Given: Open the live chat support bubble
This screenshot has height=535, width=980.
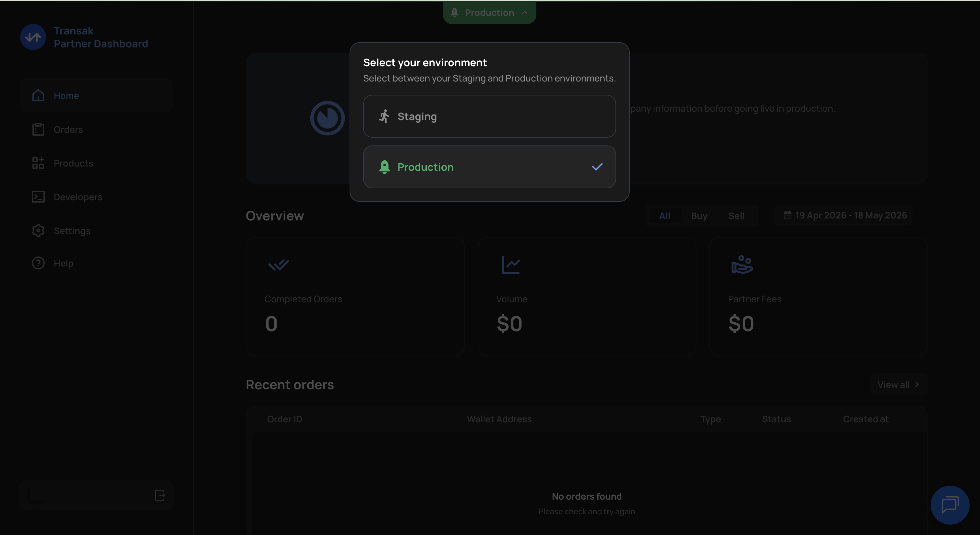Looking at the screenshot, I should pyautogui.click(x=950, y=505).
